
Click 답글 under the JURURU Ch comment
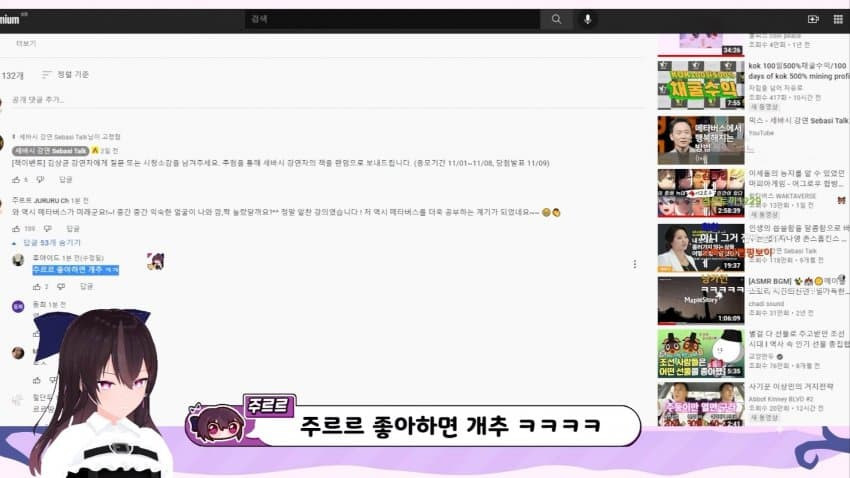(x=73, y=228)
